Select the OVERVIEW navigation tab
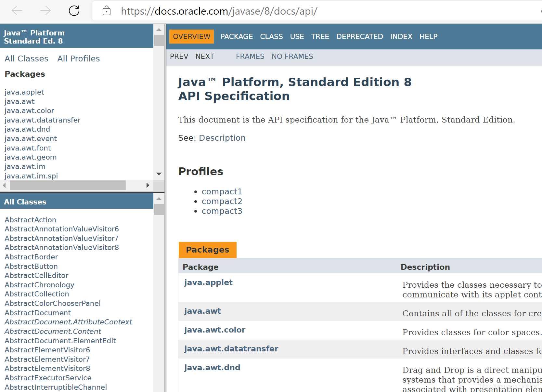Image resolution: width=542 pixels, height=392 pixels. (191, 36)
